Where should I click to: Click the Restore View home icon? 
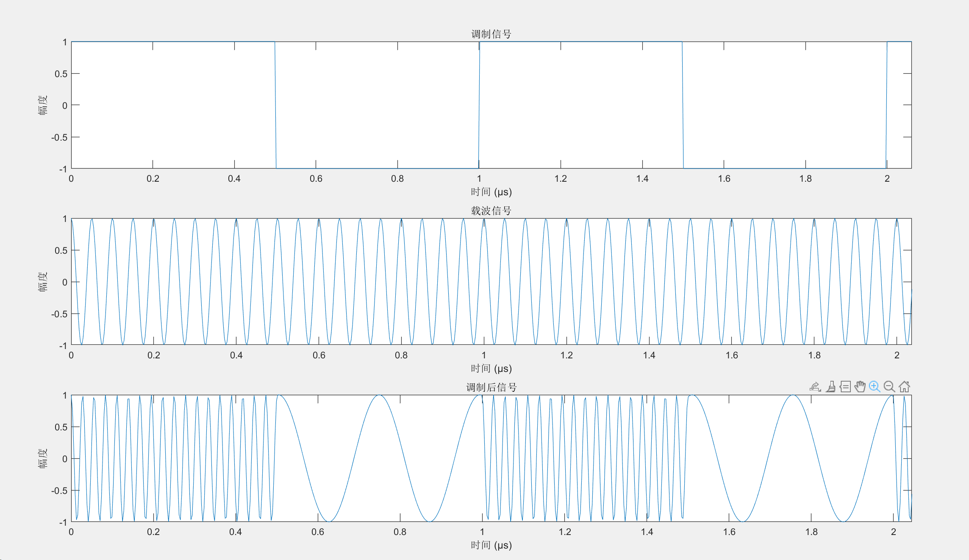point(904,387)
